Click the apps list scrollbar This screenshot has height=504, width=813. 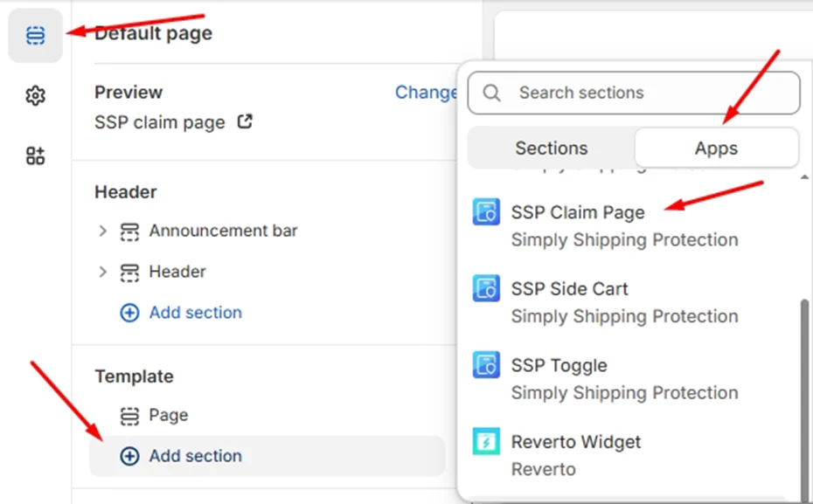[805, 399]
